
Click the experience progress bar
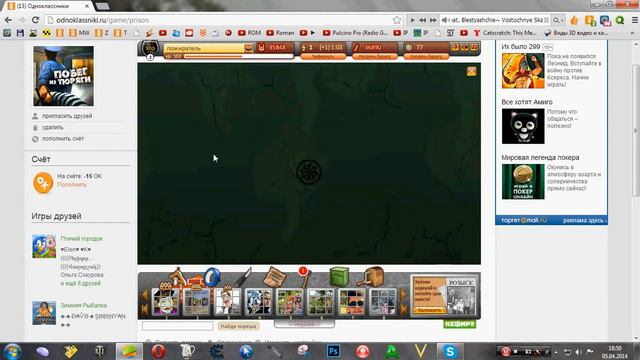pyautogui.click(x=239, y=56)
